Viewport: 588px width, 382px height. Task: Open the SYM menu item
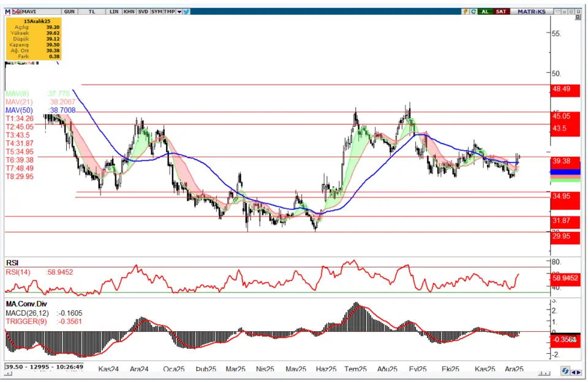click(x=157, y=12)
